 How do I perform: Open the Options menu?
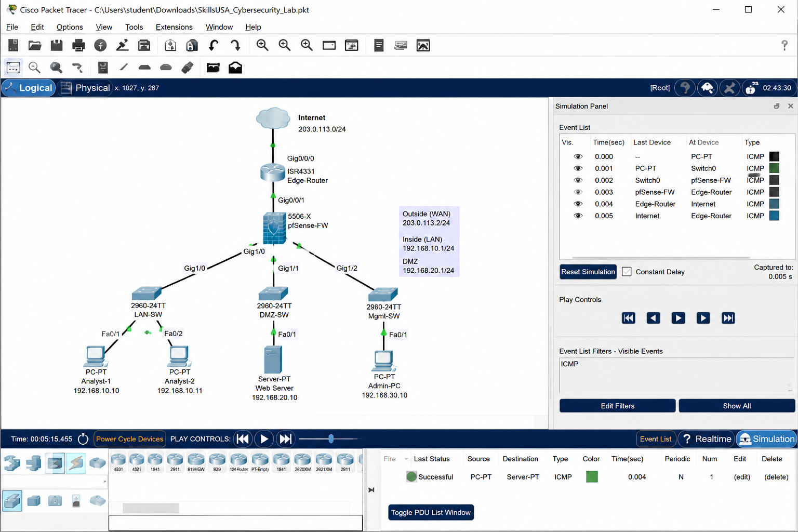70,27
